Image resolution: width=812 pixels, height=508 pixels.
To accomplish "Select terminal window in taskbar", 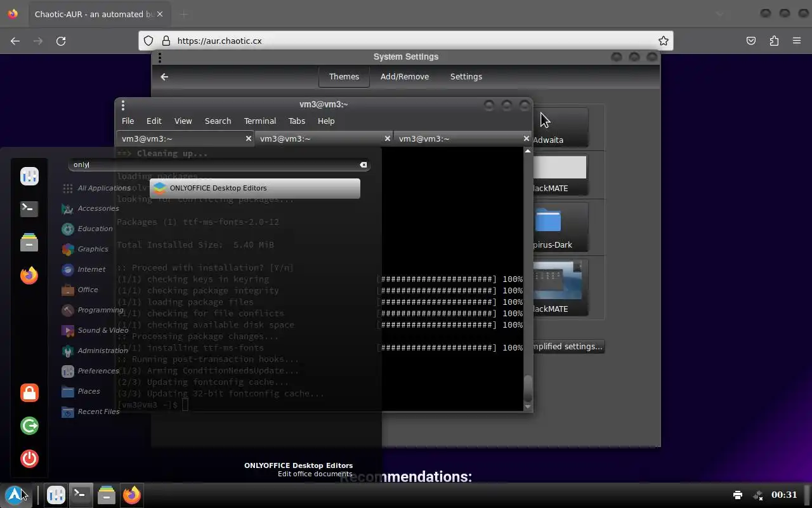I will tap(81, 495).
